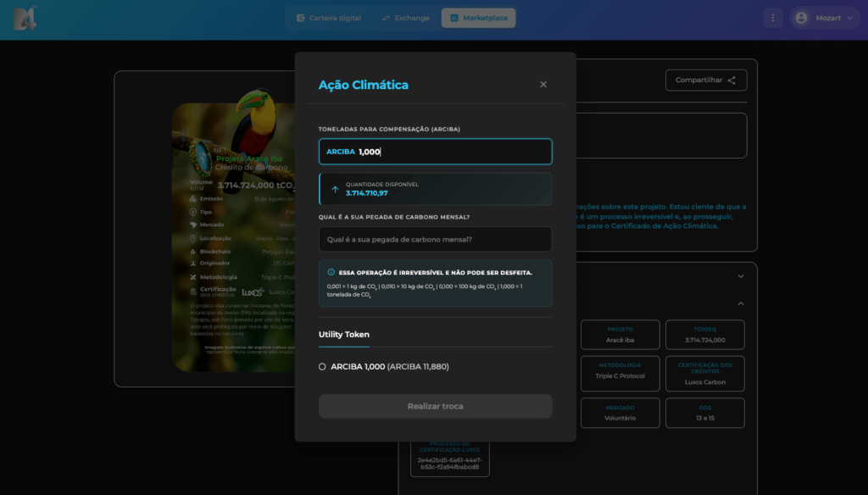Click the info icon in irreversible warning

(x=331, y=272)
